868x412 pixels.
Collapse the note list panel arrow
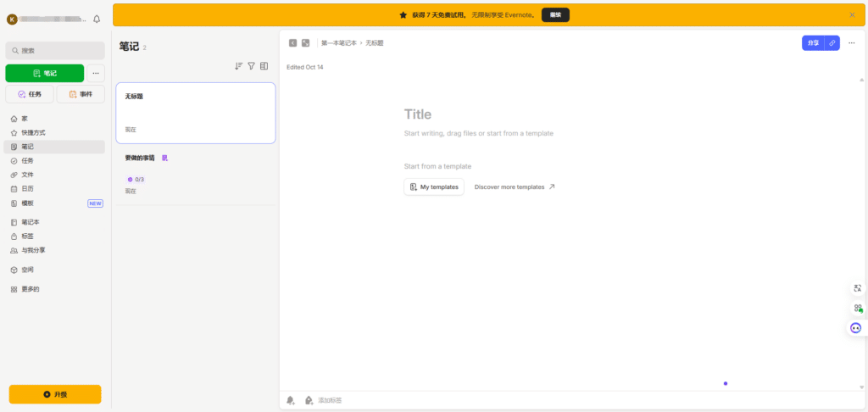[292, 42]
